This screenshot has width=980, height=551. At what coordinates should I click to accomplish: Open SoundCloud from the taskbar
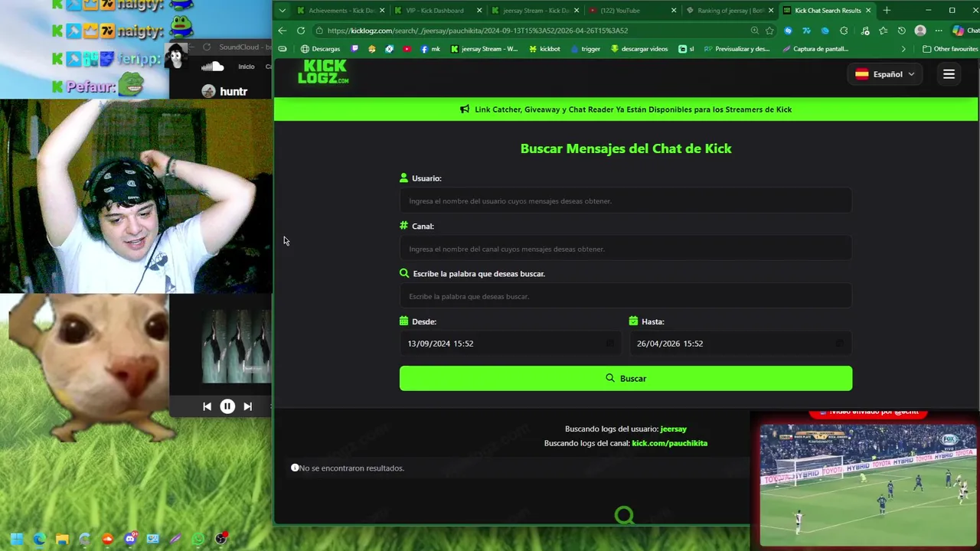tap(107, 539)
